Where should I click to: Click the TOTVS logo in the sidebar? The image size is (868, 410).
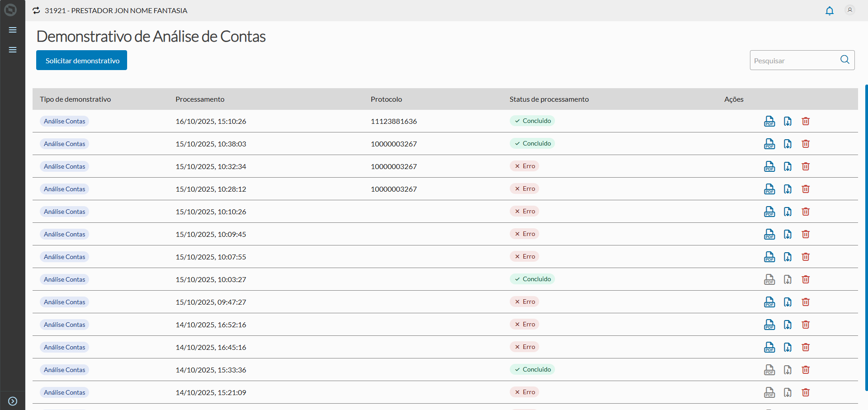(10, 10)
